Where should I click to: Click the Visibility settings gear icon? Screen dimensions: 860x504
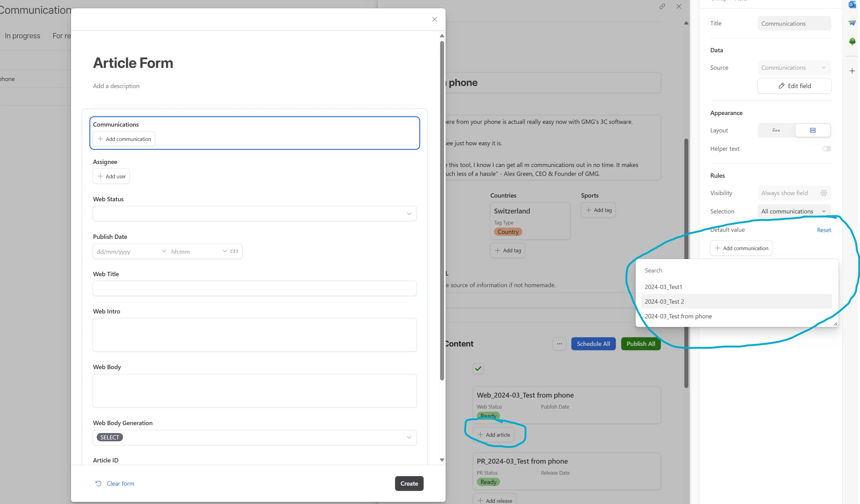coord(824,193)
